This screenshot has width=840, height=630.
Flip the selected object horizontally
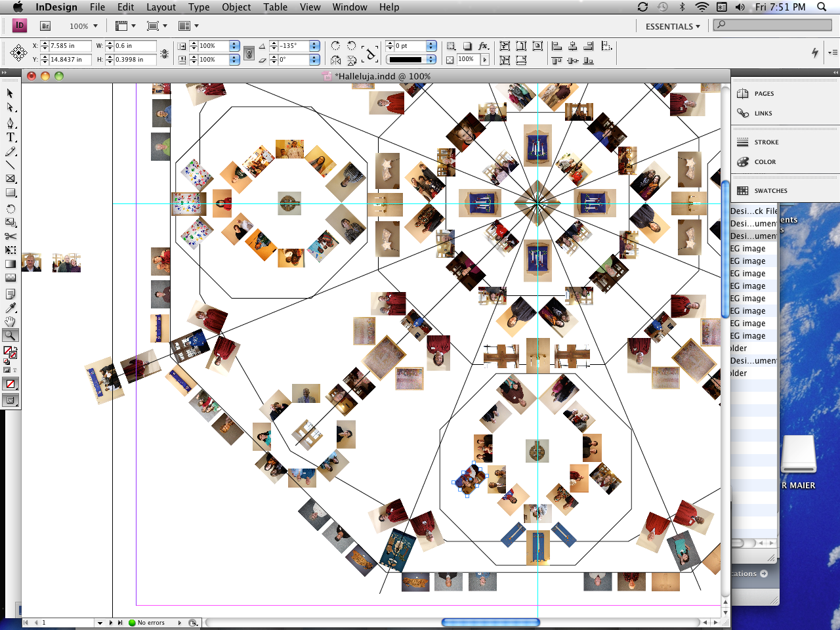coord(335,60)
